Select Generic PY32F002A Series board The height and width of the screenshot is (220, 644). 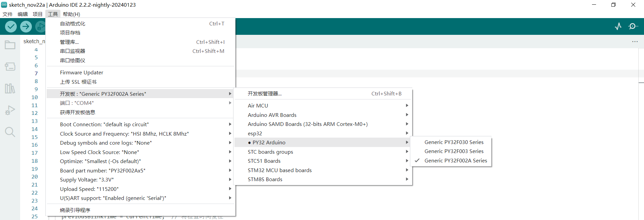coord(455,161)
